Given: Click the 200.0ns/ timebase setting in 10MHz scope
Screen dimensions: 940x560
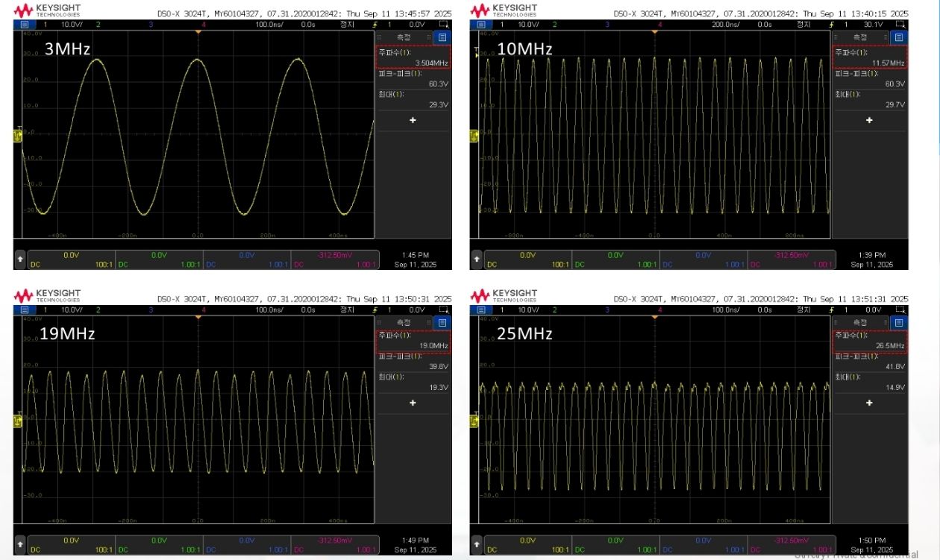Looking at the screenshot, I should point(724,25).
